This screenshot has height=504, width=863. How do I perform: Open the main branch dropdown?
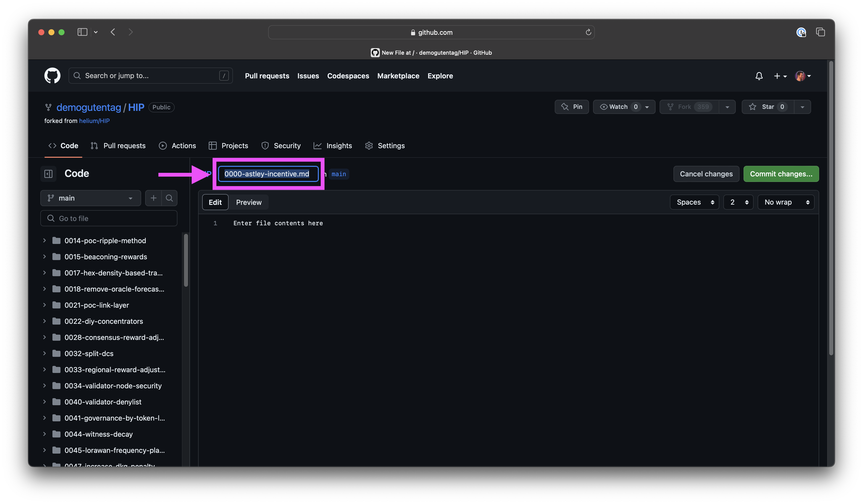point(90,198)
